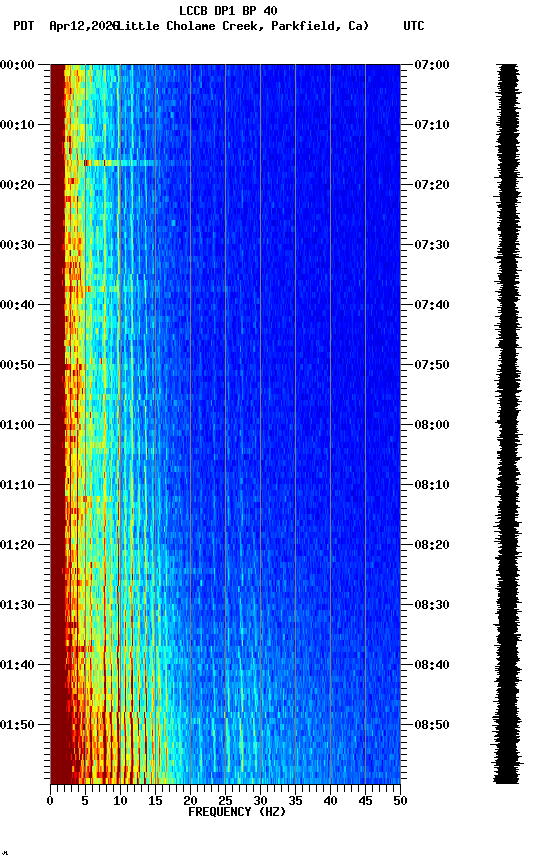Click the 08:10 UTC time label
This screenshot has height=864, width=552.
(x=432, y=485)
